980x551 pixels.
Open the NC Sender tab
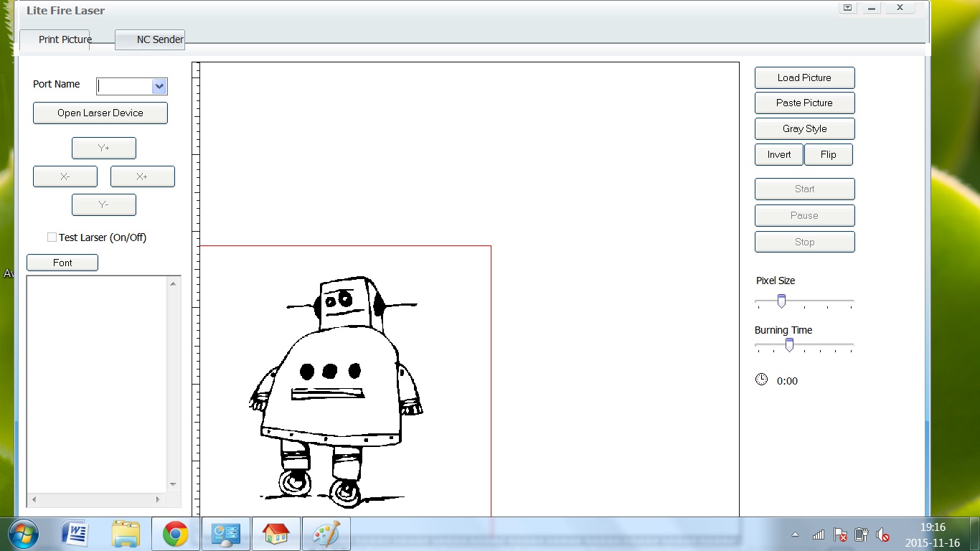point(150,39)
